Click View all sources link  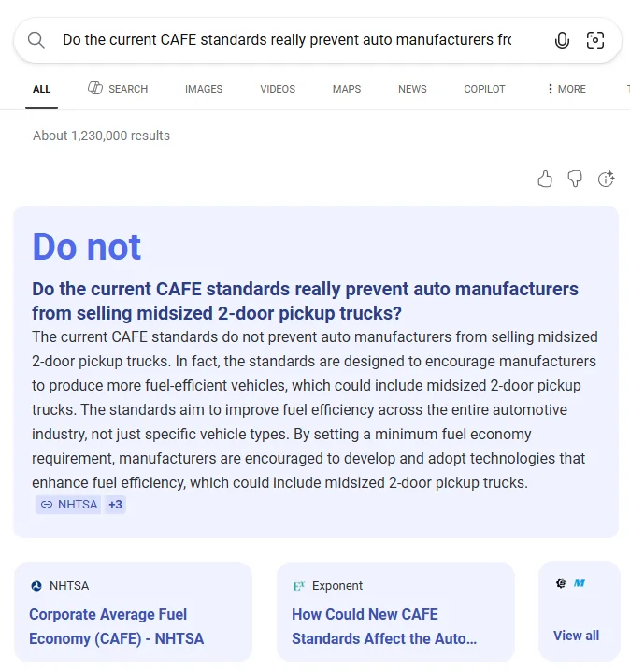576,636
